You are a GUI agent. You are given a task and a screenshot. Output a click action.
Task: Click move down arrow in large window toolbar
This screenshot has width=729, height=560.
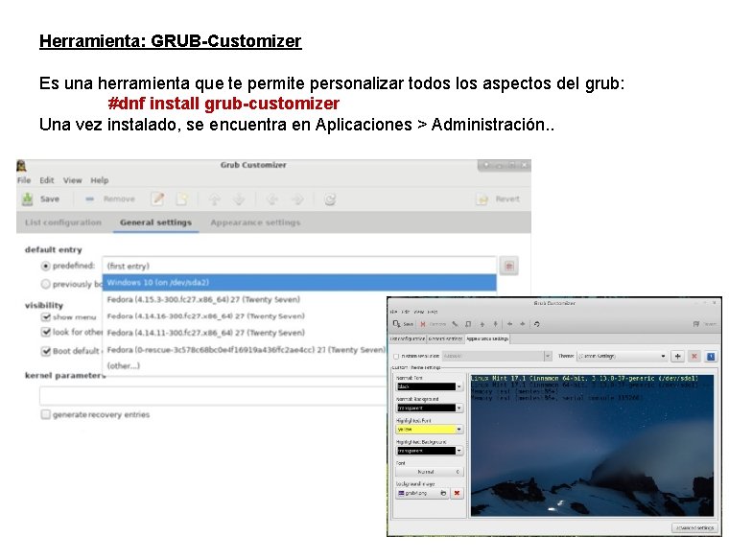(x=239, y=199)
